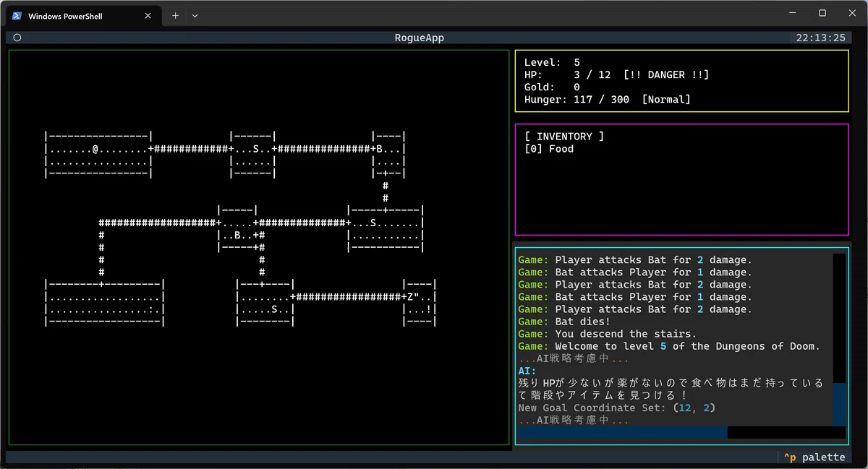Click the PowerShell icon on the tab
The width and height of the screenshot is (868, 469).
(17, 15)
